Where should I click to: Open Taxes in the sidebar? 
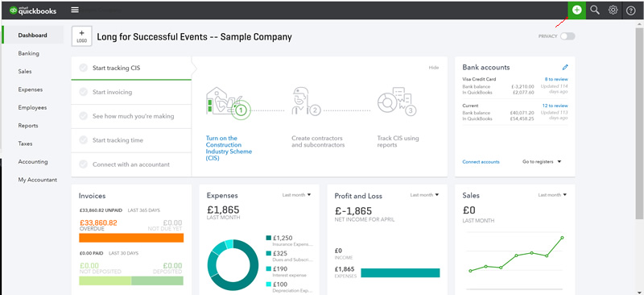[25, 143]
